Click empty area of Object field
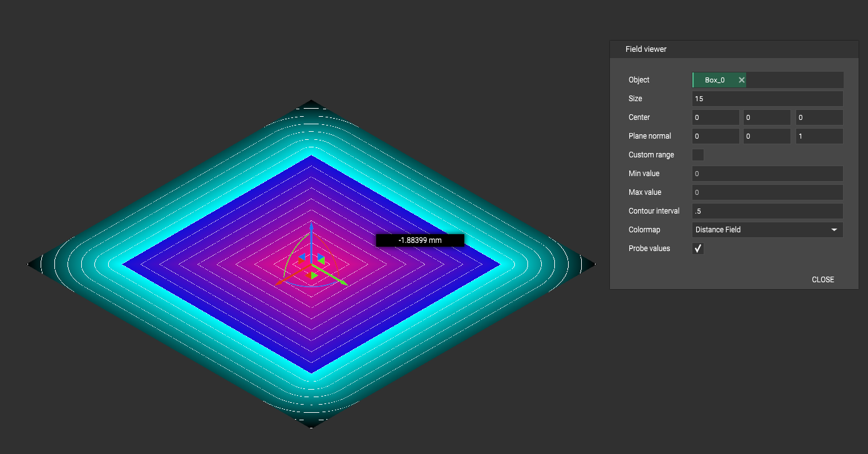868x454 pixels. [x=794, y=80]
